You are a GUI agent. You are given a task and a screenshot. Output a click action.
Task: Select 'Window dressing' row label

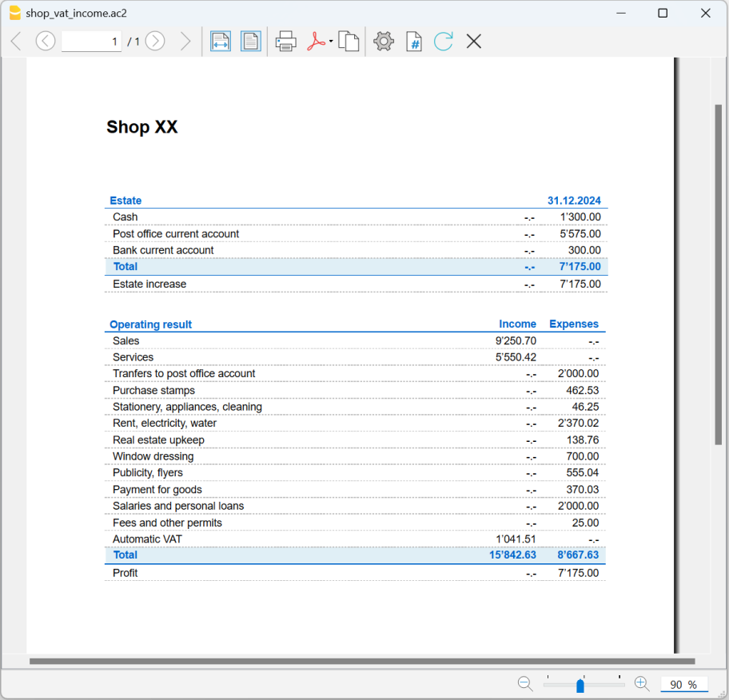click(x=153, y=456)
